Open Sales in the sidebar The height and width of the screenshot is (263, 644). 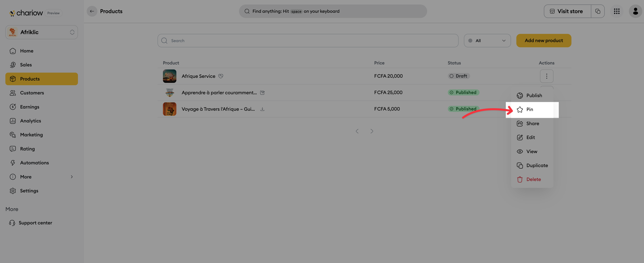click(x=41, y=65)
